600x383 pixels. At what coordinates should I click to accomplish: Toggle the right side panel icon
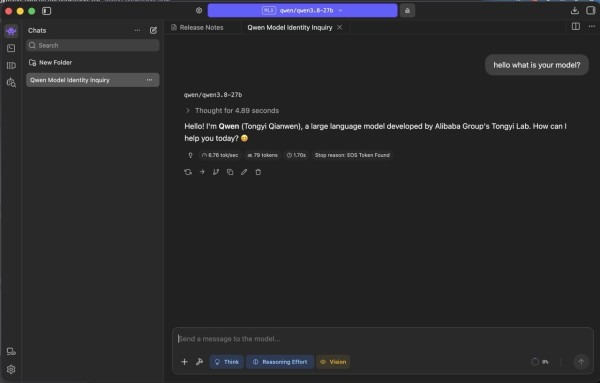590,11
